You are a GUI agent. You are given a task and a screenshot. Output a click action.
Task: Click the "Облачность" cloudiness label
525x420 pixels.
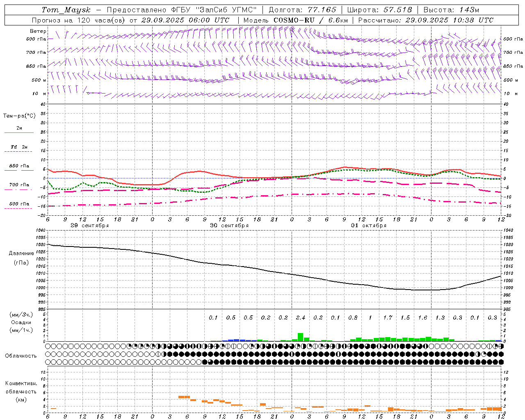[x=21, y=356]
